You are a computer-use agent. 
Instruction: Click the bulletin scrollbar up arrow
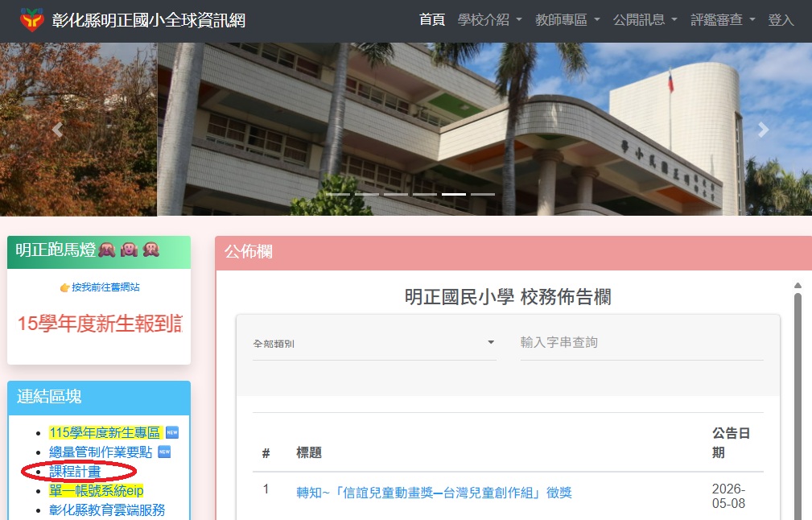[x=798, y=286]
